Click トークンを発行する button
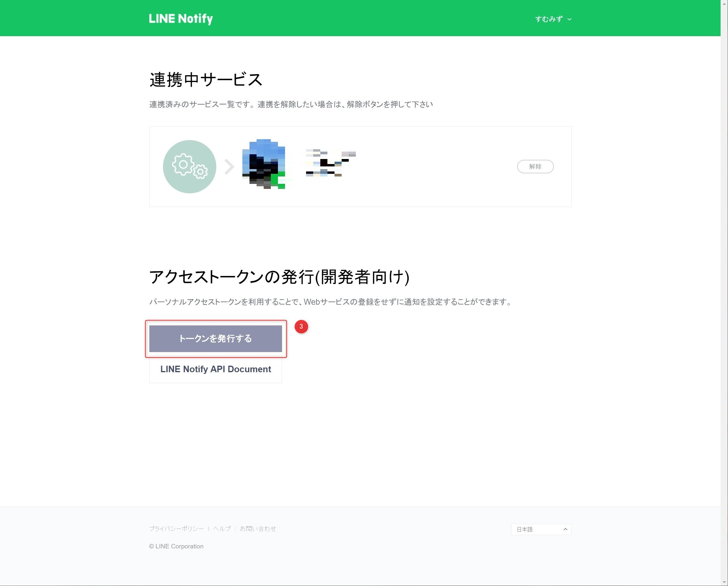 click(215, 338)
